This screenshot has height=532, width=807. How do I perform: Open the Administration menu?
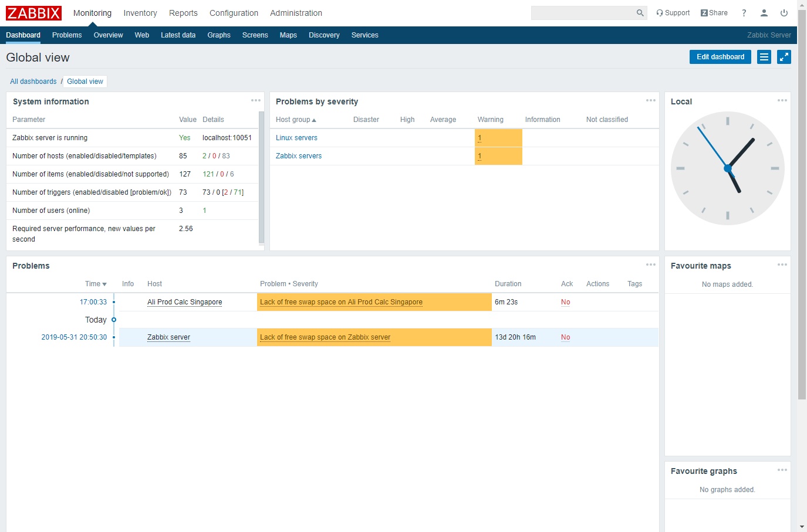coord(296,13)
